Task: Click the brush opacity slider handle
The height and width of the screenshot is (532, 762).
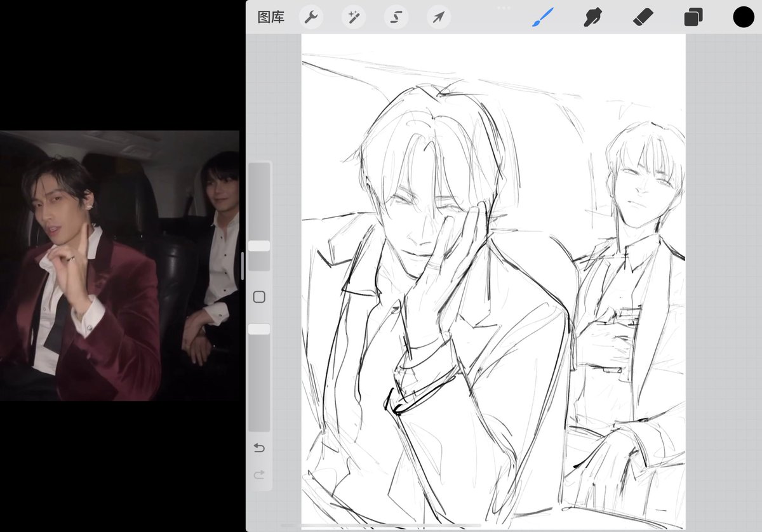Action: pos(259,329)
